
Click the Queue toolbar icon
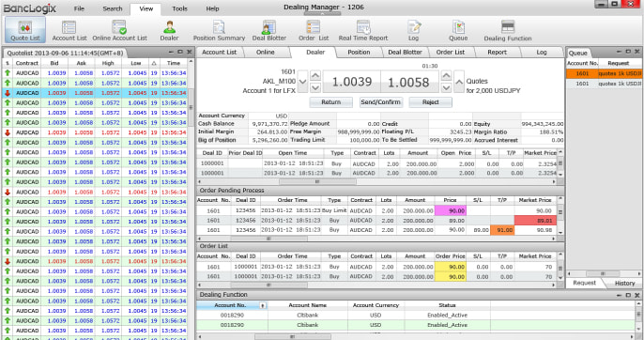(458, 30)
